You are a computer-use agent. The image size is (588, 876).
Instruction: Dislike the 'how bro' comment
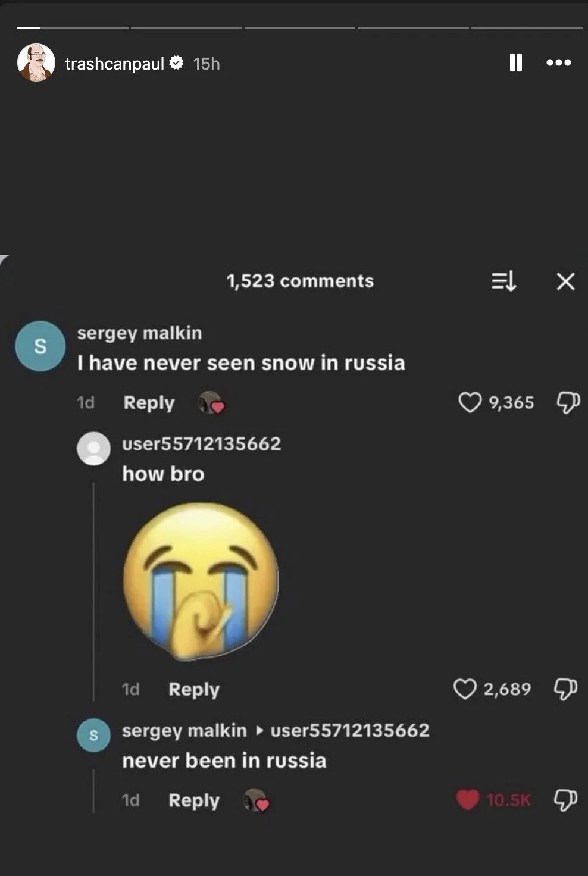click(565, 689)
